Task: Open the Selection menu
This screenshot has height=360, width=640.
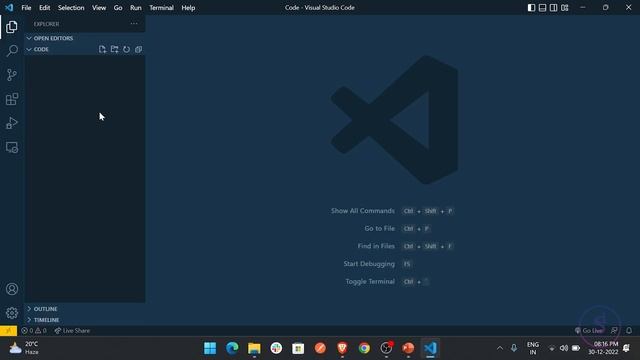Action: (71, 8)
